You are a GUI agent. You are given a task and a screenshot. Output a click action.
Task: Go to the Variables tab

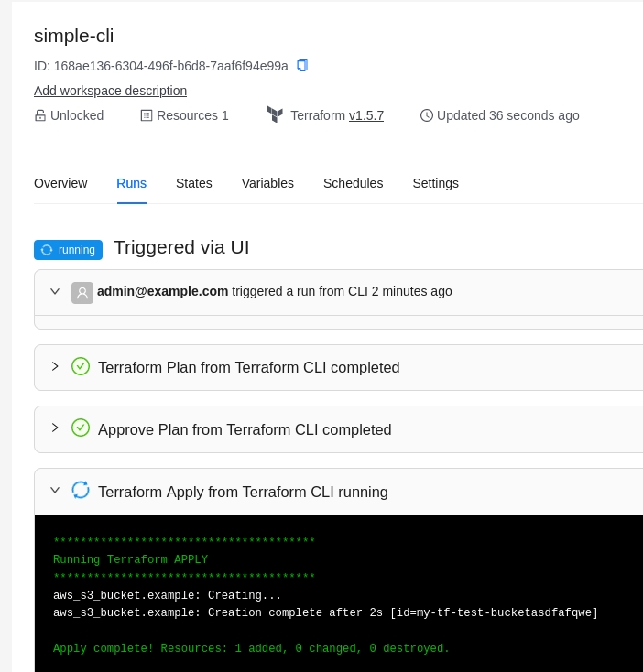[267, 183]
